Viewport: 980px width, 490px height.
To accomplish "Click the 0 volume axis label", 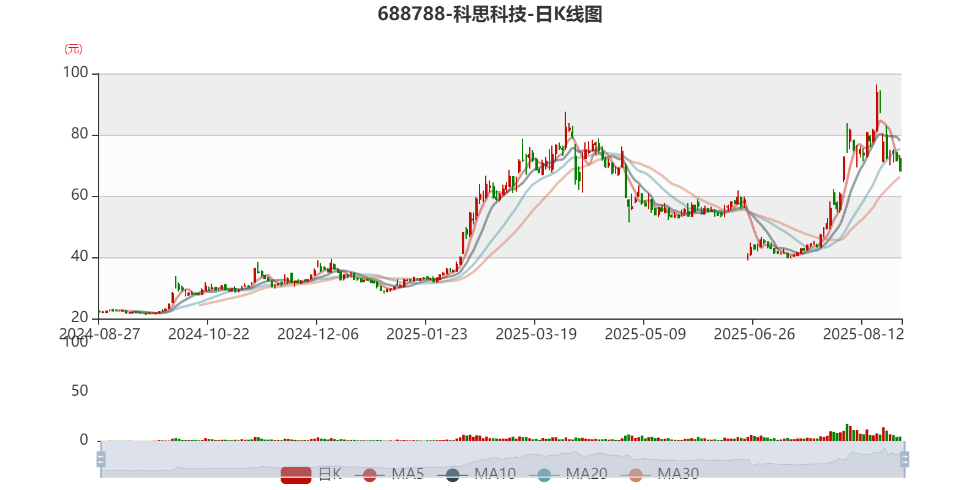I will pyautogui.click(x=84, y=440).
